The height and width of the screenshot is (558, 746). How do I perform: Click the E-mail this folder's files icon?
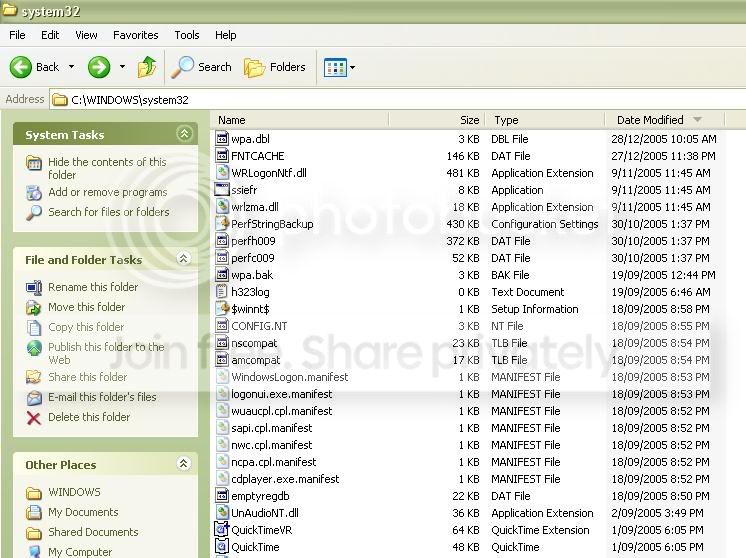pos(34,397)
